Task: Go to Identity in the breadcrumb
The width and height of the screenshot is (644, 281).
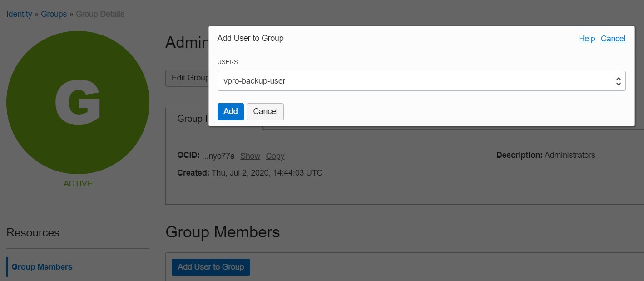Action: tap(19, 14)
